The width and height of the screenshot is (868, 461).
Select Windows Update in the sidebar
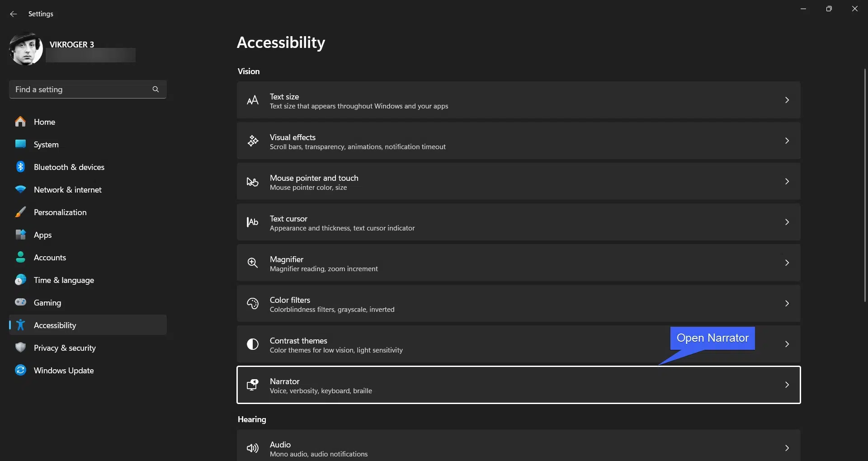click(63, 371)
